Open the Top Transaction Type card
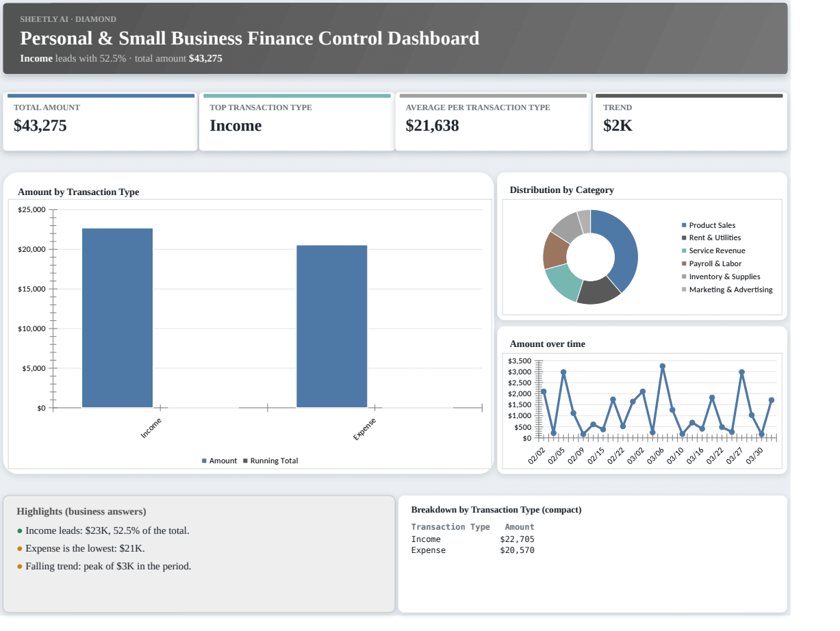 tap(296, 122)
